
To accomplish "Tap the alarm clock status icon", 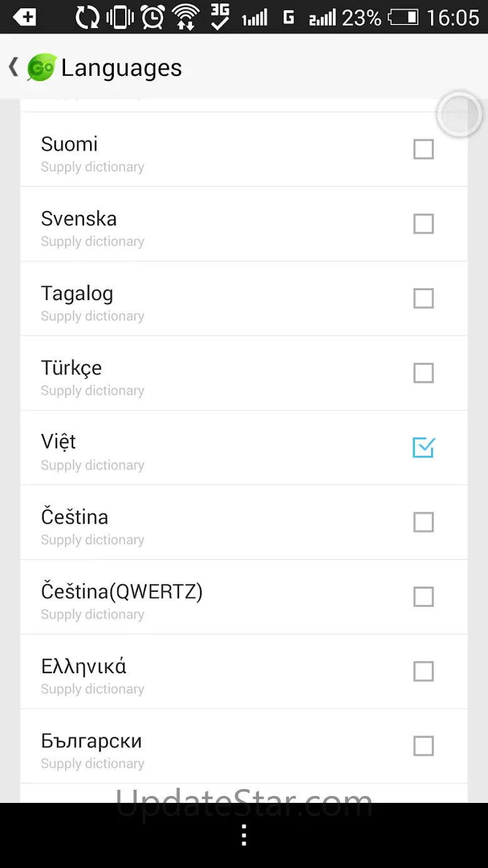I will click(153, 17).
